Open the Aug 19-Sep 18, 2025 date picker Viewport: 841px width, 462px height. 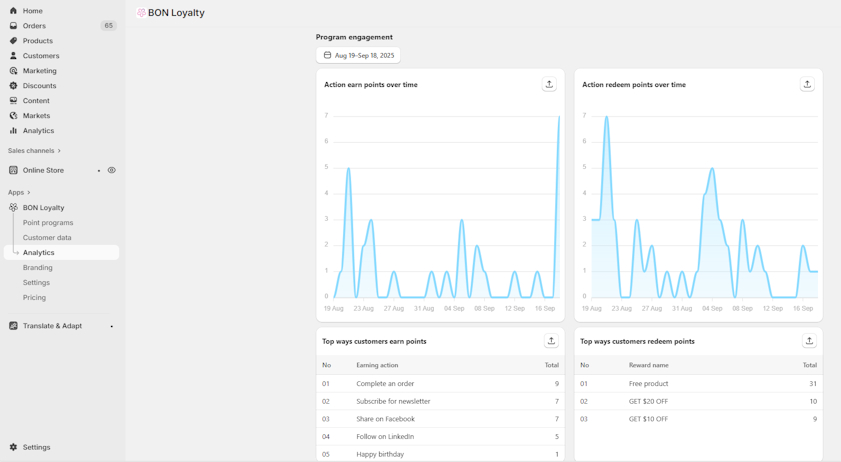[x=358, y=55]
